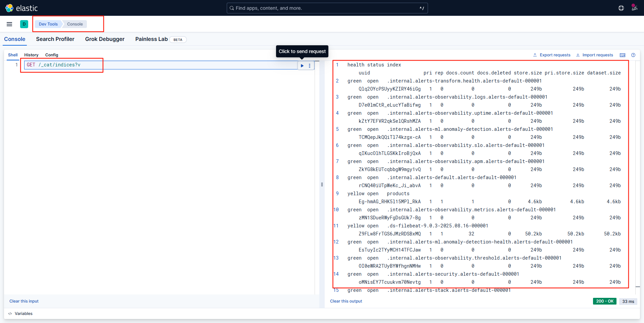Switch to the Search Profiler tab
The image size is (644, 323).
point(55,39)
